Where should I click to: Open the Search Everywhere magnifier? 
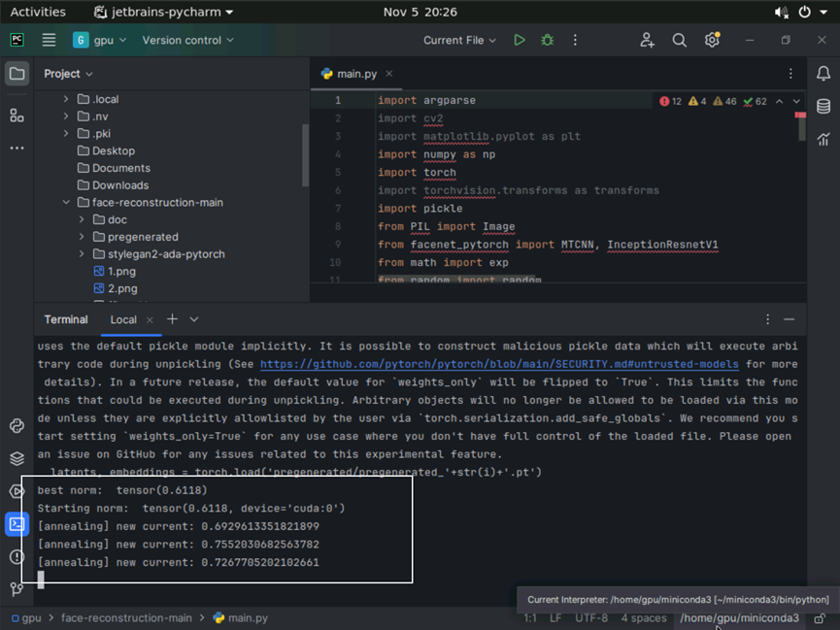pos(680,40)
